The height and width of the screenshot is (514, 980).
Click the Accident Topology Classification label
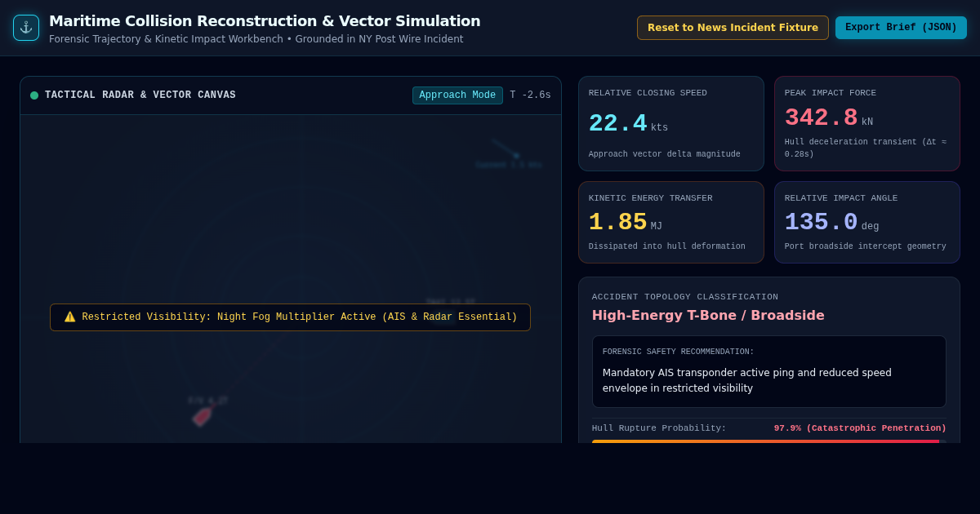pos(685,297)
